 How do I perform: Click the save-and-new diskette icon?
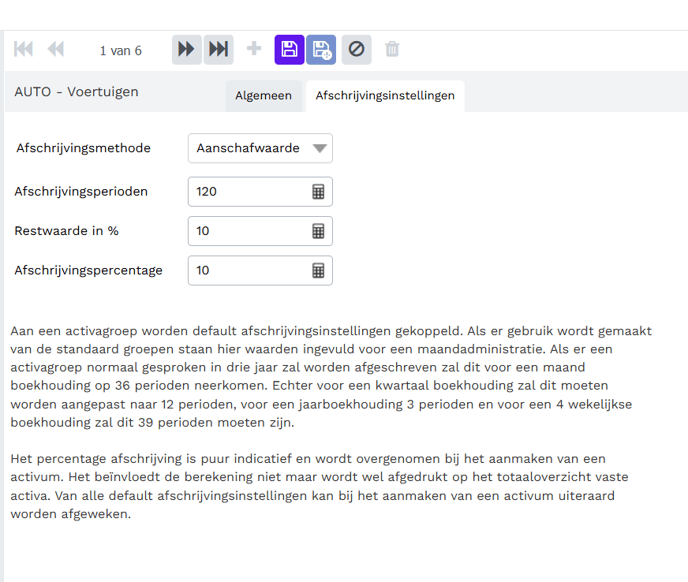click(321, 49)
